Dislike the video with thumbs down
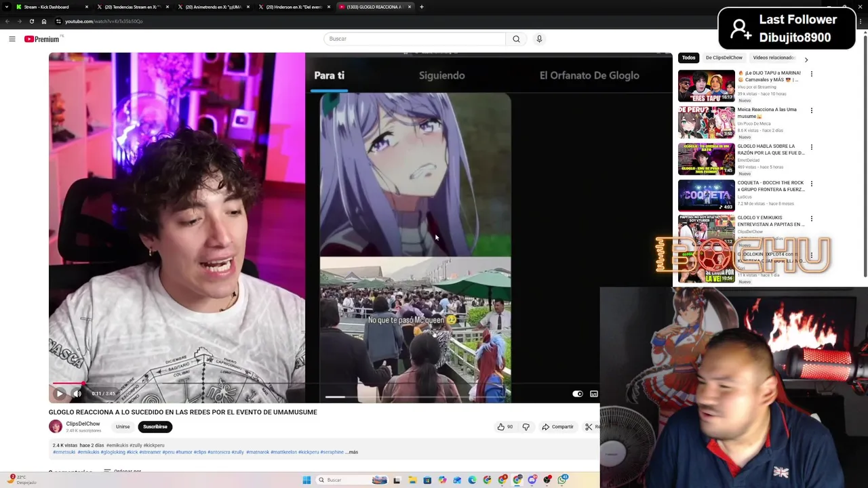This screenshot has width=868, height=488. tap(526, 427)
